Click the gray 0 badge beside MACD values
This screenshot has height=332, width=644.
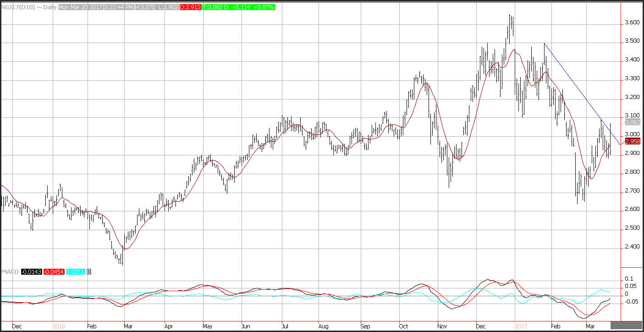pos(89,272)
